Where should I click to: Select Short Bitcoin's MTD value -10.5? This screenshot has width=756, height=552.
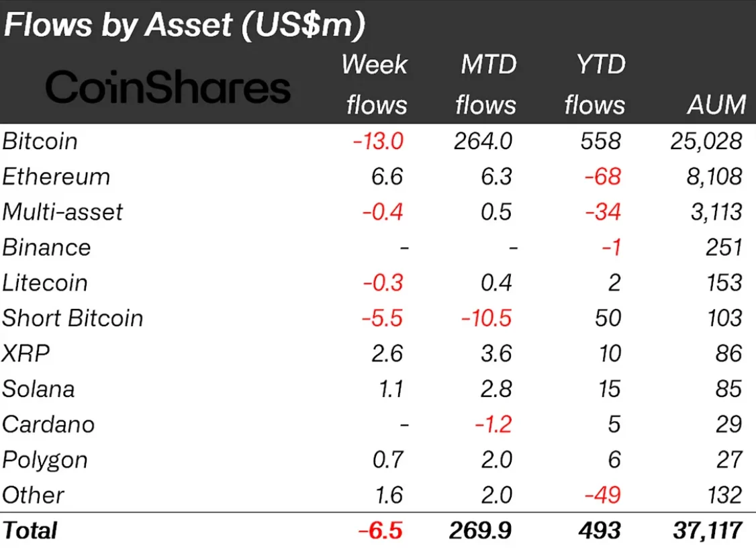[487, 318]
